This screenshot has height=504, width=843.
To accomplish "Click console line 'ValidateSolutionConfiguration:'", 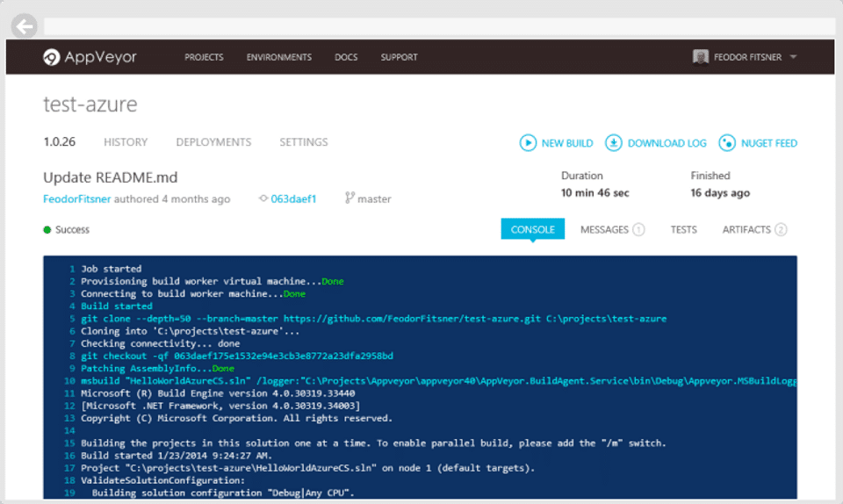I will [x=163, y=480].
